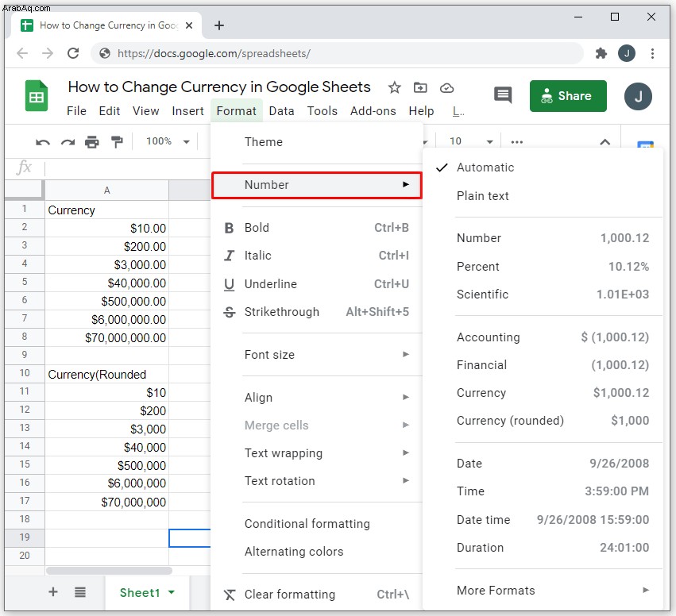Check the cloud save status icon
This screenshot has width=676, height=616.
(446, 88)
